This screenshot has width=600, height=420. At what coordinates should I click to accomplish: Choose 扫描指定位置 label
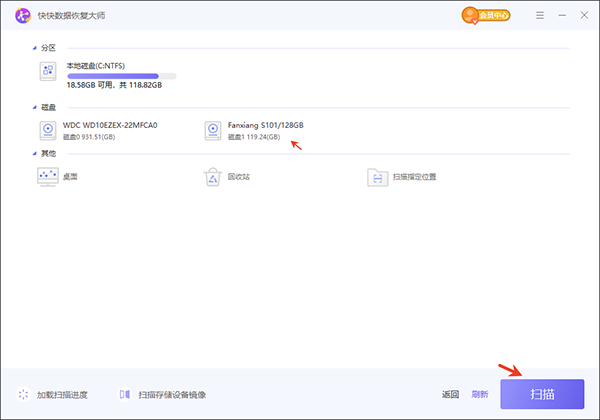(x=414, y=177)
